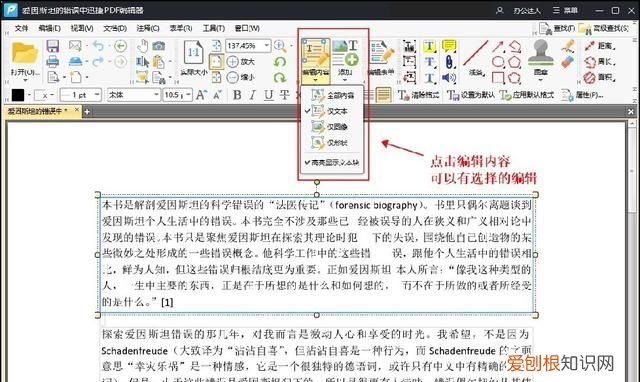Expand the Edit Content dropdown arrow
The image size is (640, 382).
coord(315,80)
